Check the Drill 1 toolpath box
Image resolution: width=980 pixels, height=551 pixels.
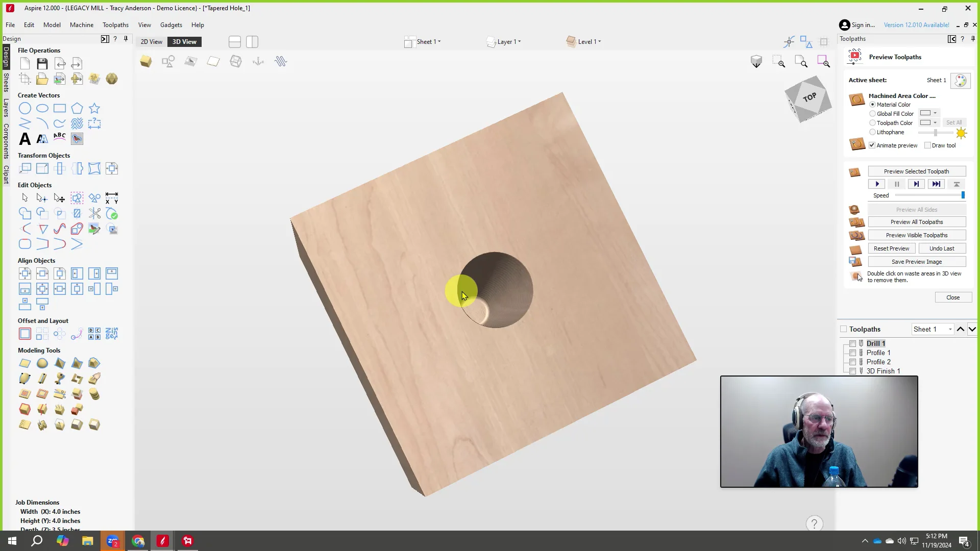(852, 344)
